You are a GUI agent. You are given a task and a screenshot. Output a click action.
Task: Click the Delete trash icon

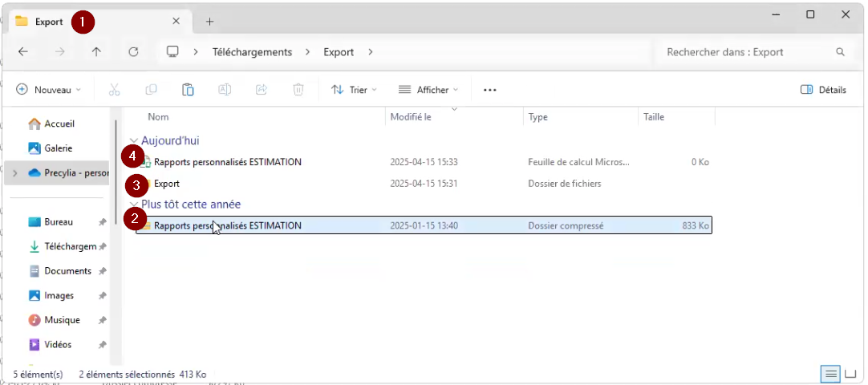(x=298, y=90)
